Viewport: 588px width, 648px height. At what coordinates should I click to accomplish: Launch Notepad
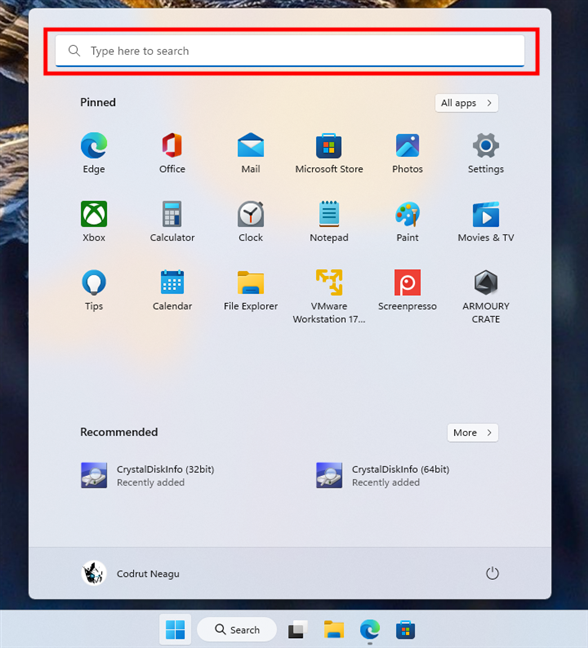(x=329, y=221)
